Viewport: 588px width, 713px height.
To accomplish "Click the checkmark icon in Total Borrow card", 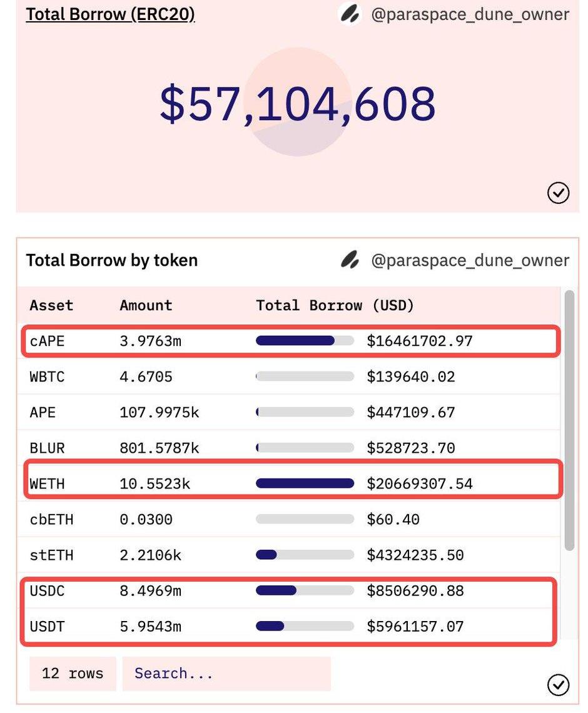I will [558, 193].
